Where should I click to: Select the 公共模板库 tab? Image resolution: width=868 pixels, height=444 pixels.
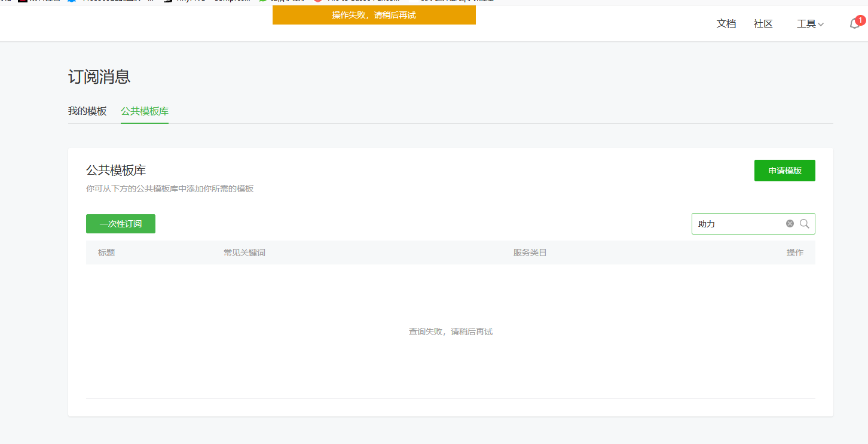pos(145,111)
